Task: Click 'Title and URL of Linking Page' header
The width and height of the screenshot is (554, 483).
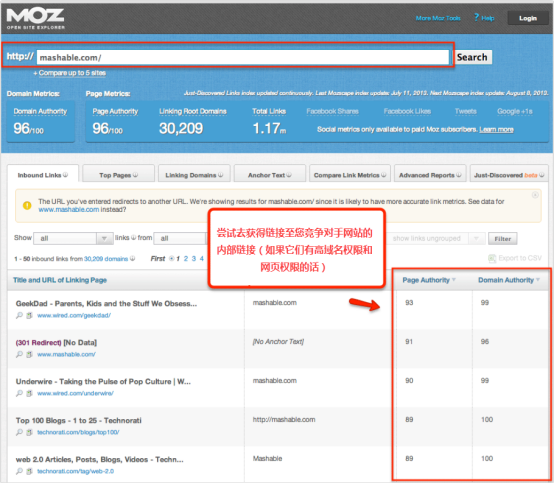Action: tap(60, 280)
